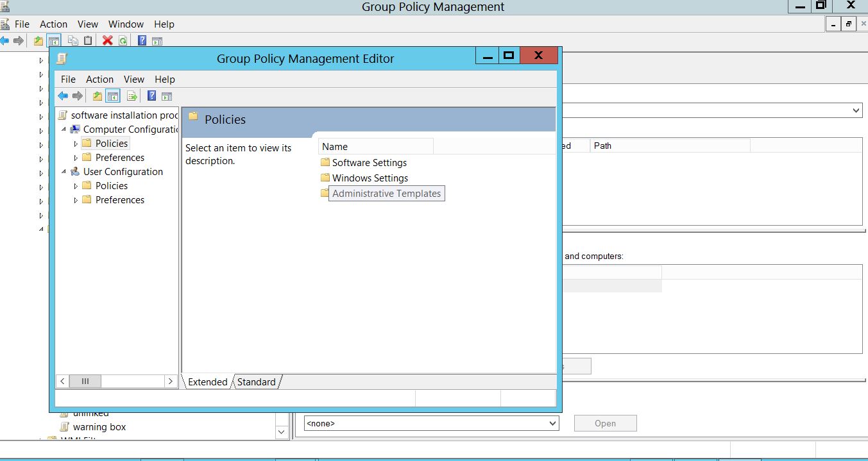This screenshot has height=461, width=868.
Task: Click the tree pane's horizontal scrollbar right arrow
Action: click(170, 381)
